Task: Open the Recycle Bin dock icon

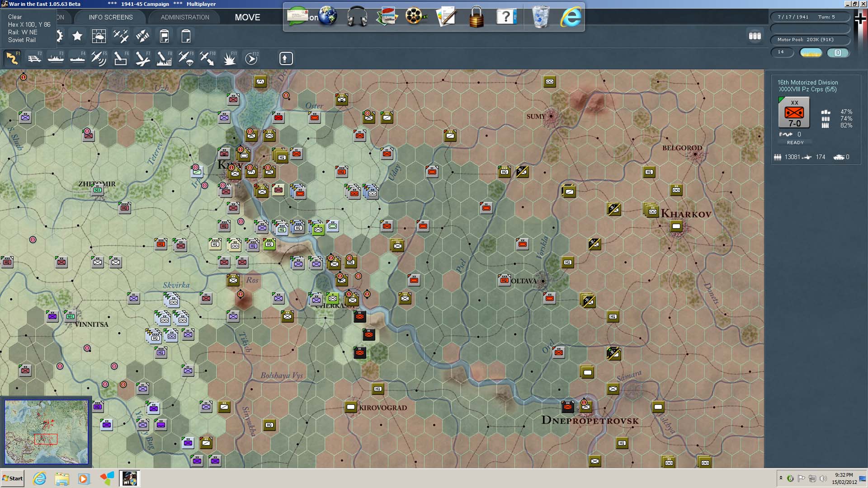Action: pos(541,17)
